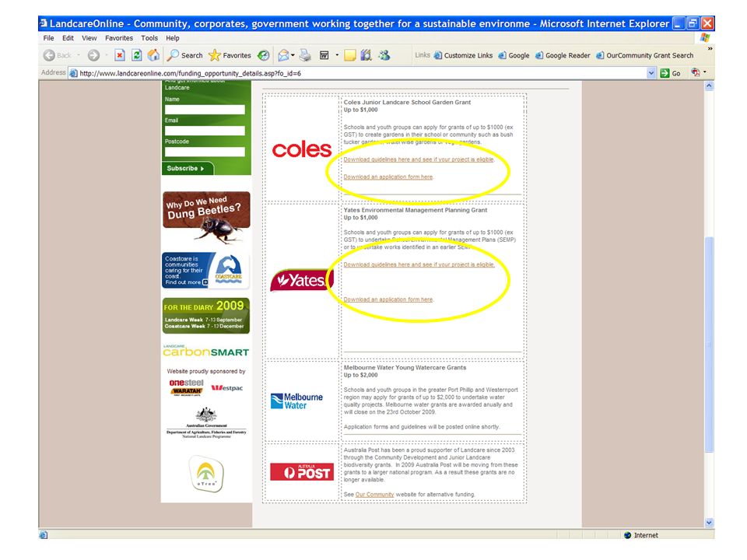Click the Coles logo
Screen dimensions: 747x560
(302, 149)
